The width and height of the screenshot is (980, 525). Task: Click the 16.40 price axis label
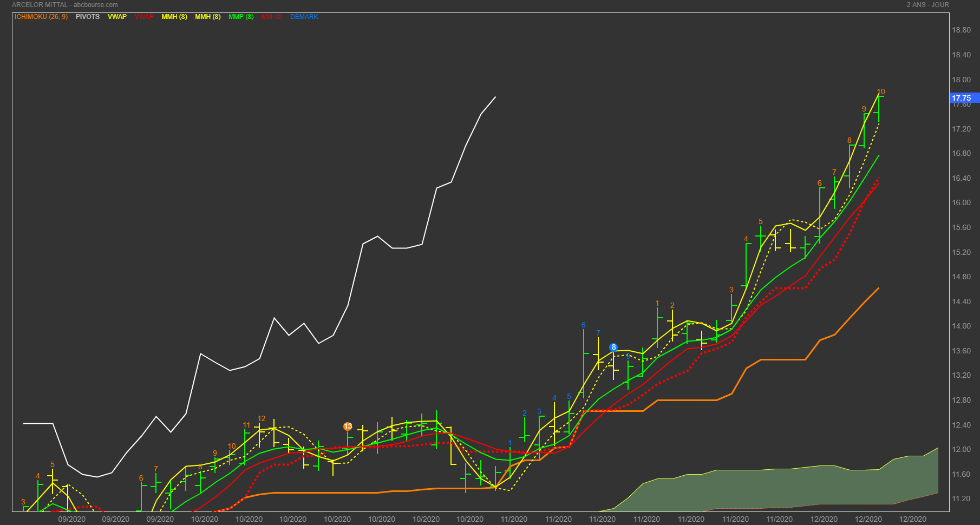[962, 178]
